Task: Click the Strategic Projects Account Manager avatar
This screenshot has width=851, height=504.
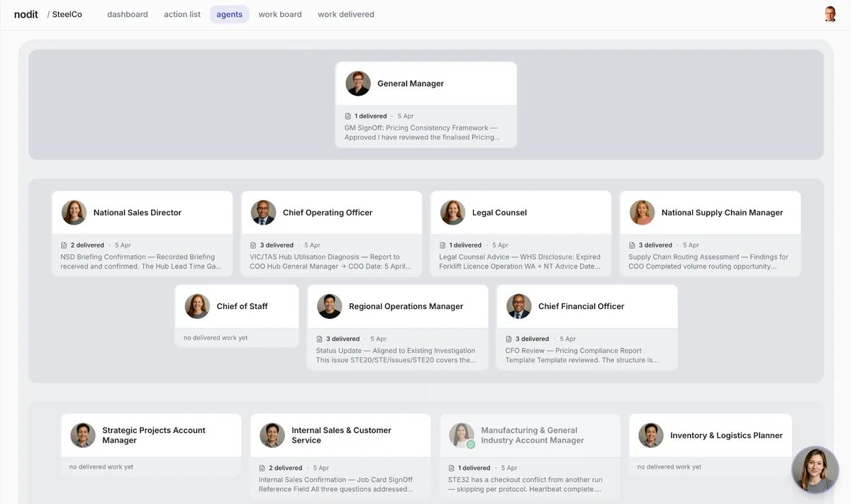Action: (83, 435)
